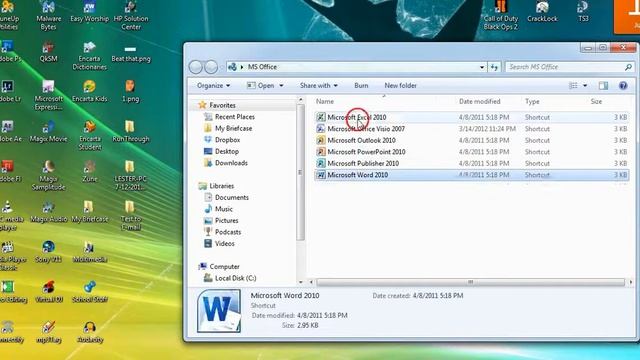This screenshot has width=640, height=360.
Task: Sort by the Type column header
Action: [x=532, y=102]
